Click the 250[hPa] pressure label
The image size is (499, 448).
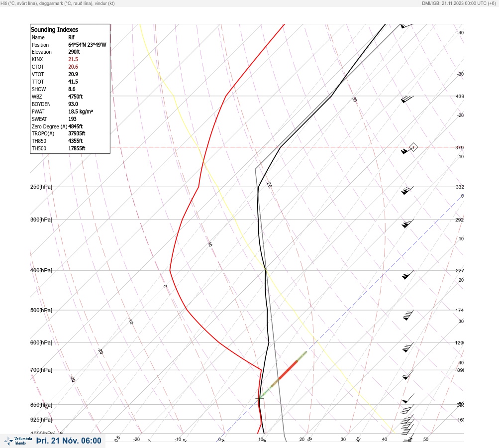(41, 187)
